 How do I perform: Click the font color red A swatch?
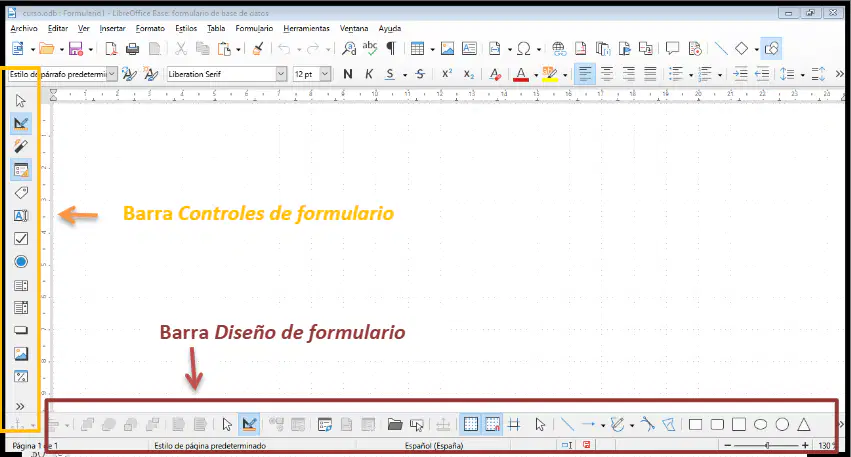pyautogui.click(x=521, y=74)
